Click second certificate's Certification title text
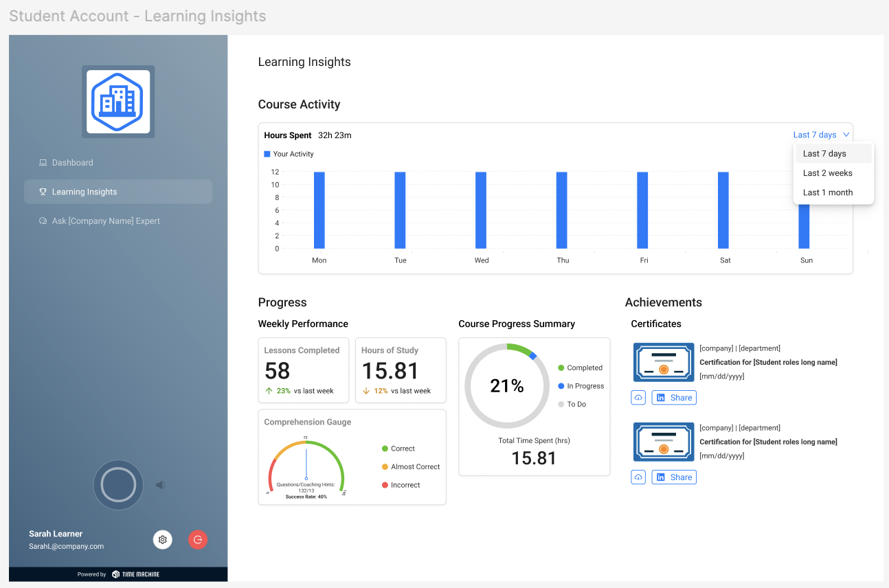This screenshot has height=588, width=889. (x=768, y=442)
